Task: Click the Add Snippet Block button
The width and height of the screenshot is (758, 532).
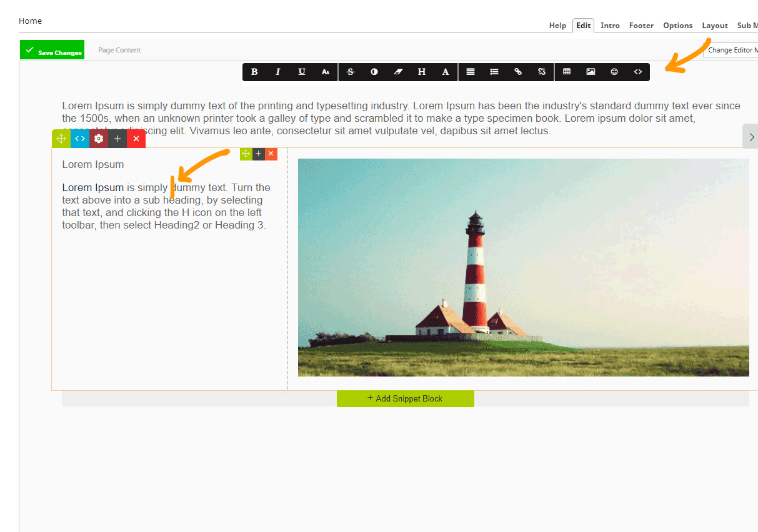Action: coord(405,398)
